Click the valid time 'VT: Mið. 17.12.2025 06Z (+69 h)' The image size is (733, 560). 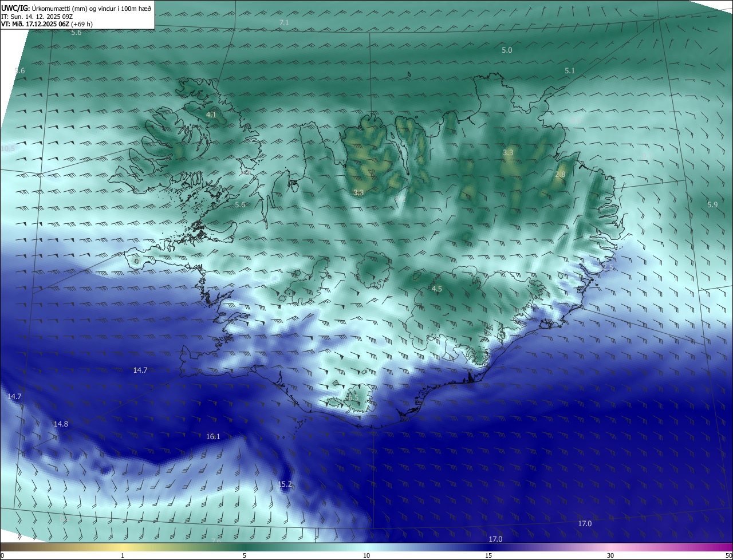tap(47, 24)
